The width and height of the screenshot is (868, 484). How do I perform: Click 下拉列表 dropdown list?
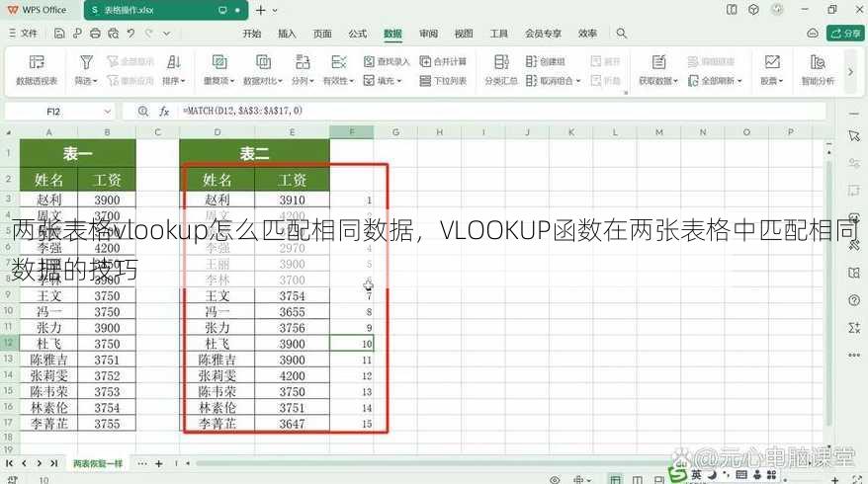(x=443, y=81)
